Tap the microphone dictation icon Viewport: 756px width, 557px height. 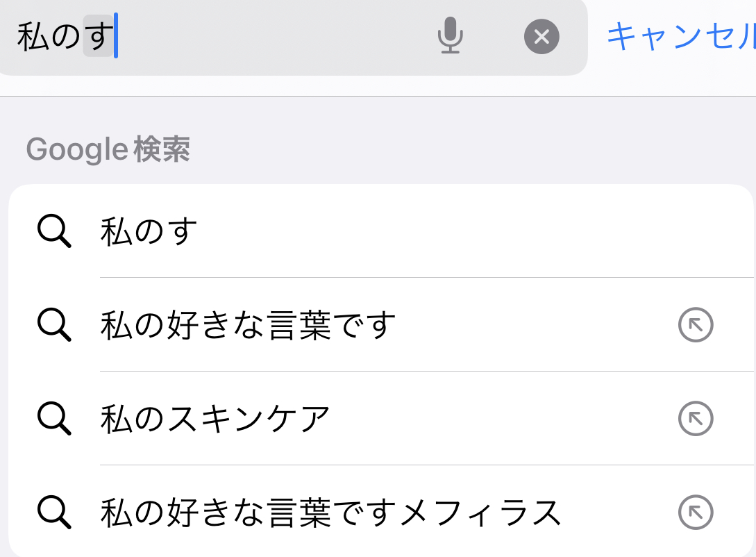click(x=451, y=35)
